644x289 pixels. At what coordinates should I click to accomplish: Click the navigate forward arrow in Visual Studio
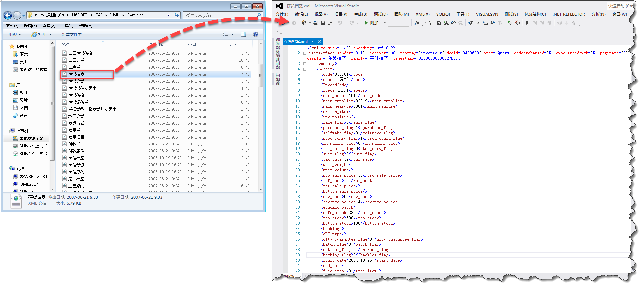pos(294,23)
